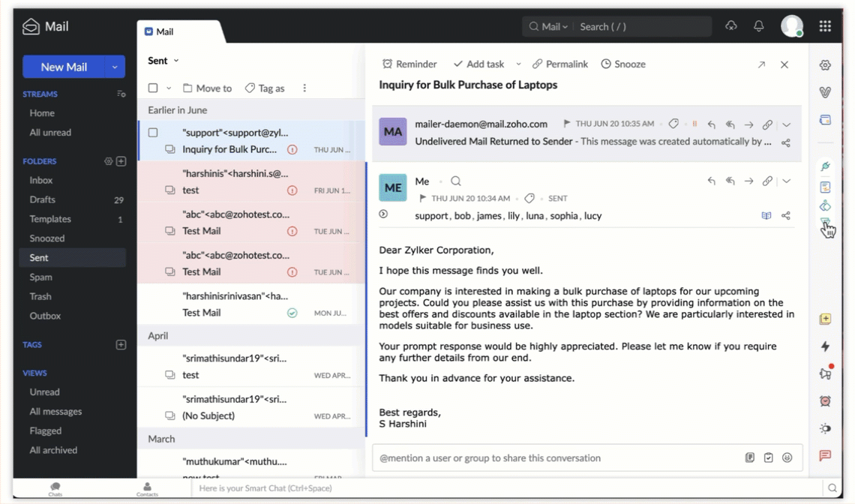Reply to the Me message
This screenshot has width=855, height=504.
click(711, 181)
